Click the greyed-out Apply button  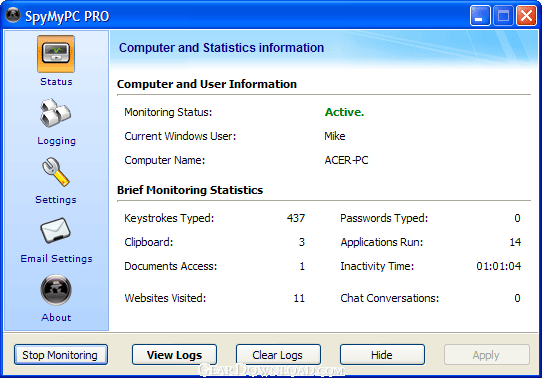click(x=486, y=355)
